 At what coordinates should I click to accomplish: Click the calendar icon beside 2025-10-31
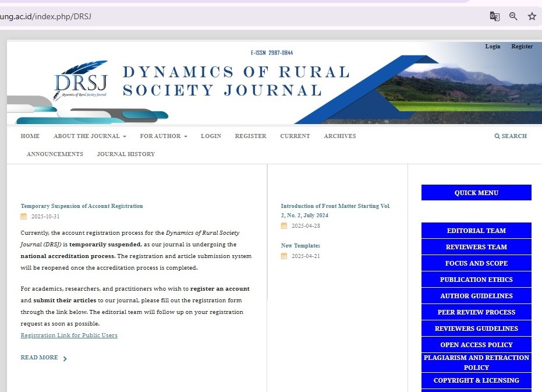[x=23, y=216]
